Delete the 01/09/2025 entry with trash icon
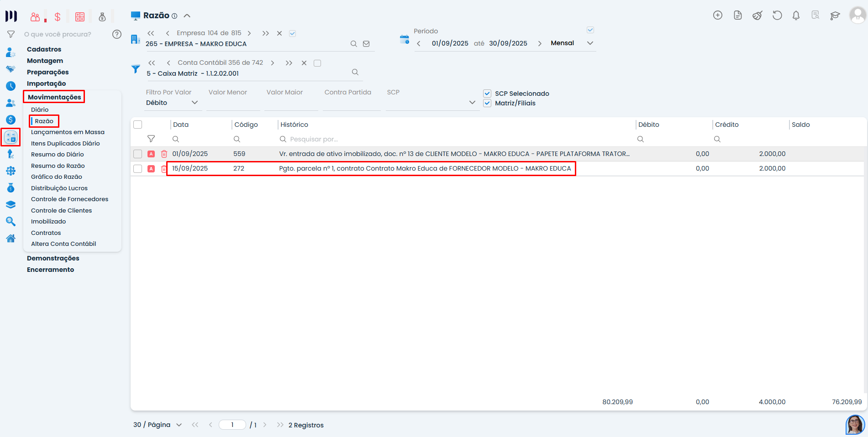Image resolution: width=868 pixels, height=437 pixels. click(x=164, y=154)
